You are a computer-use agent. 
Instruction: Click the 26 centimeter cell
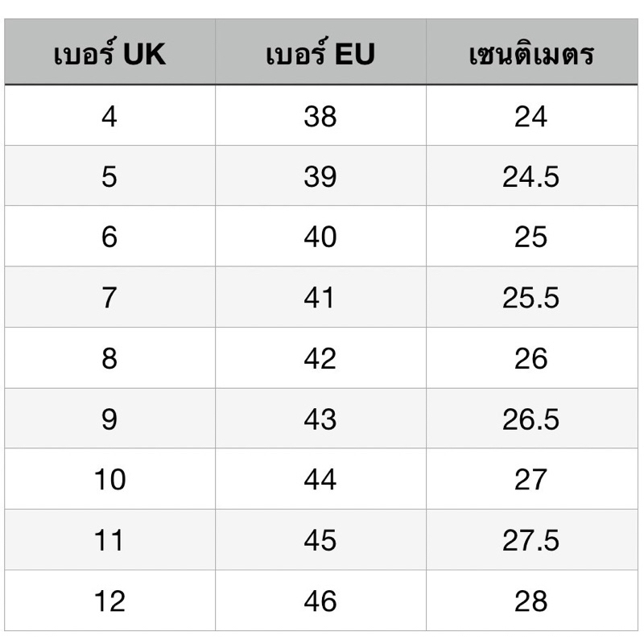pyautogui.click(x=532, y=357)
